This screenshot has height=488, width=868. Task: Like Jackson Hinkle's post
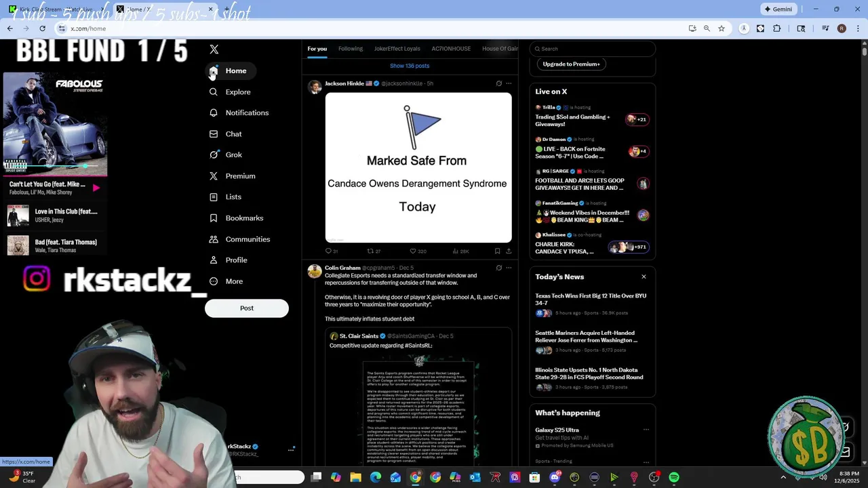click(x=418, y=251)
